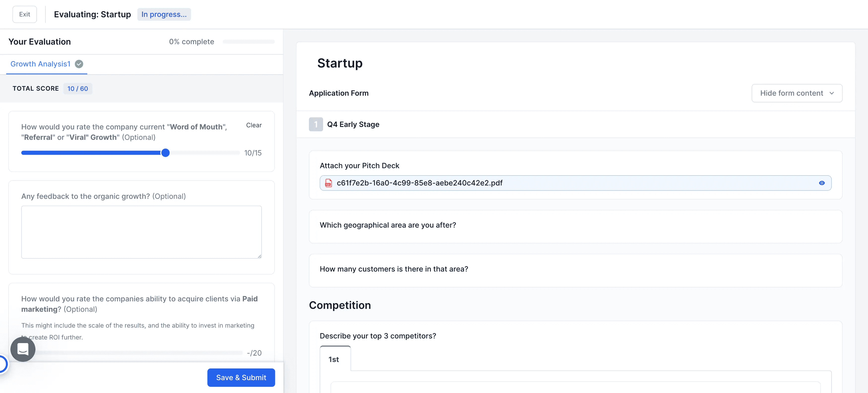Click the organic growth feedback text area
Screen dimensions: 868x393
tap(141, 232)
